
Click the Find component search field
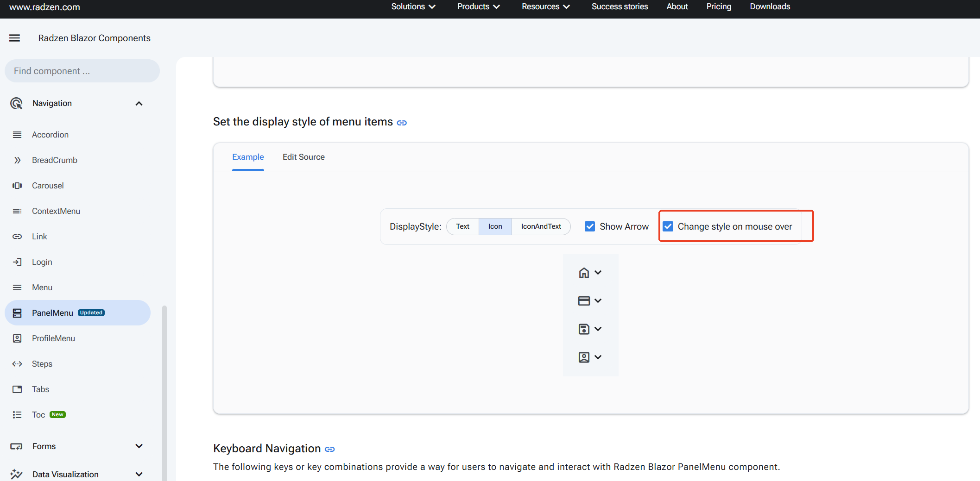pos(82,71)
